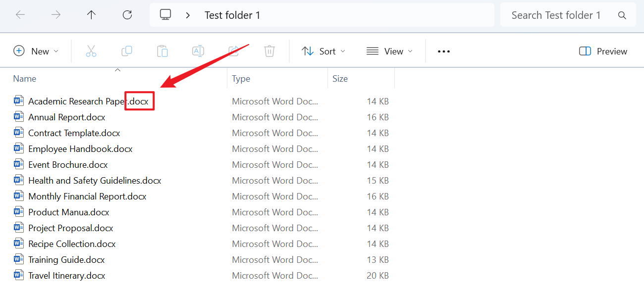
Task: Click the search magnifier icon
Action: click(x=622, y=15)
